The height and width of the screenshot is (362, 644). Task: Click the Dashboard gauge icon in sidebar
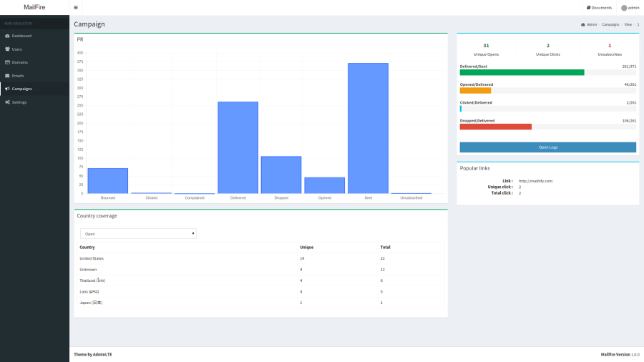coord(7,36)
